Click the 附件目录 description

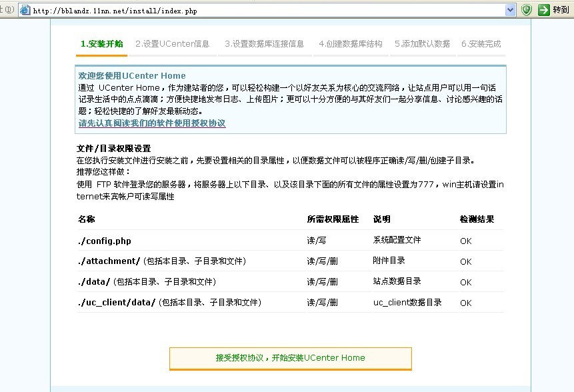point(389,260)
